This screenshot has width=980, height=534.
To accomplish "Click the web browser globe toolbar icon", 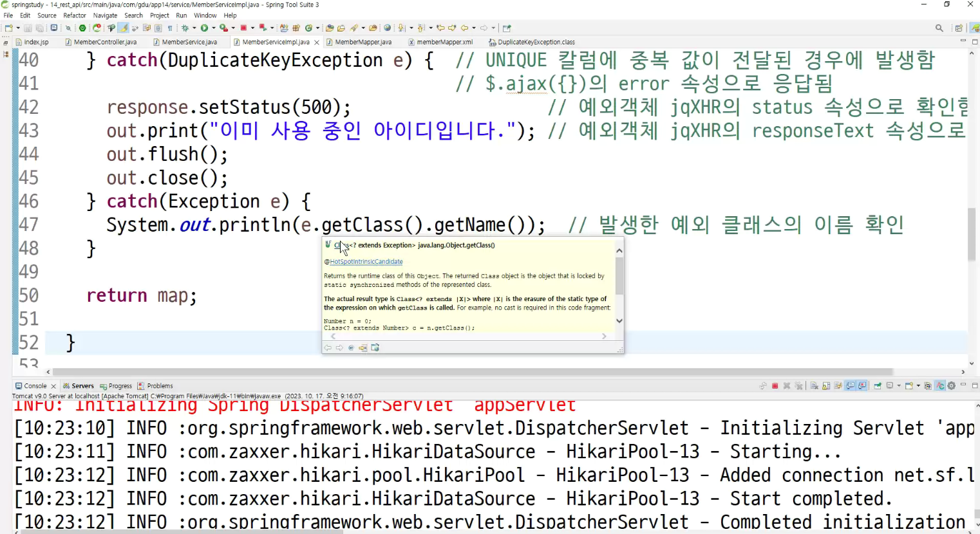I will 388,28.
